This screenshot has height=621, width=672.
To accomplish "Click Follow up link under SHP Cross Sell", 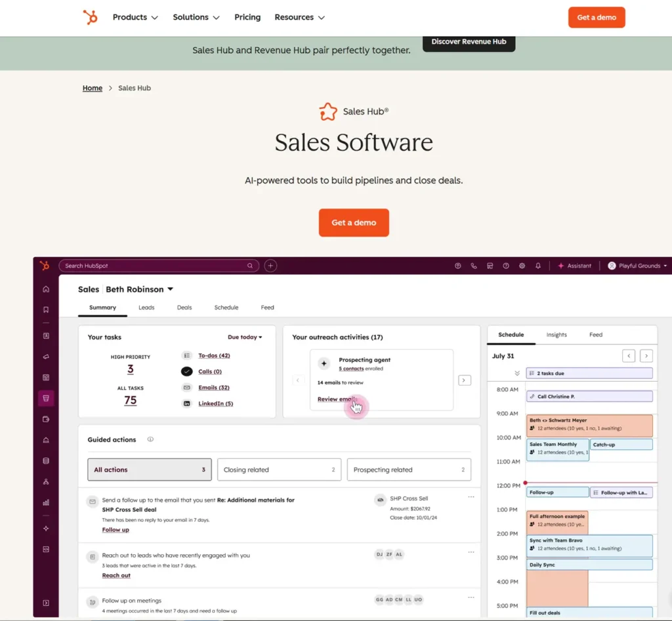I will [115, 529].
